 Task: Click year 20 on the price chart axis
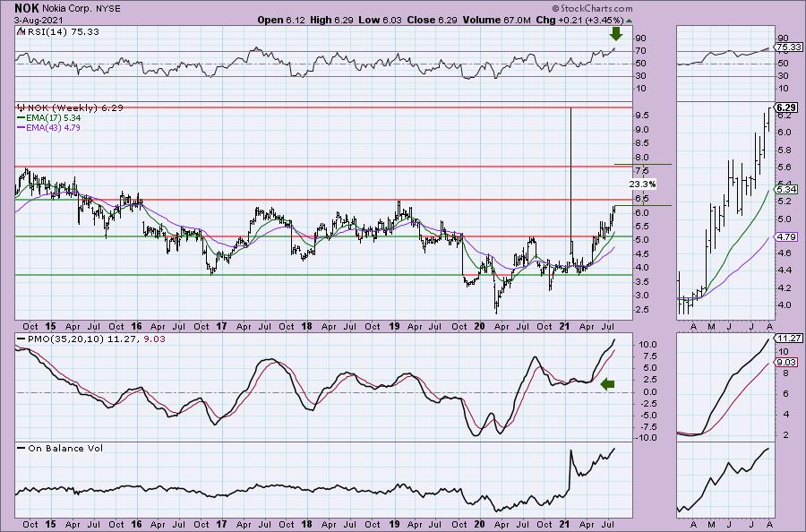[479, 326]
